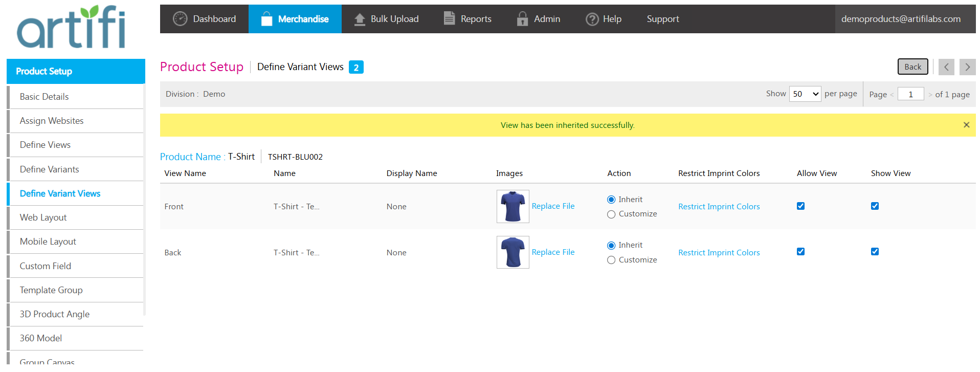Click the sidebar vertical scrollbar
The height and width of the screenshot is (372, 980).
point(145,200)
